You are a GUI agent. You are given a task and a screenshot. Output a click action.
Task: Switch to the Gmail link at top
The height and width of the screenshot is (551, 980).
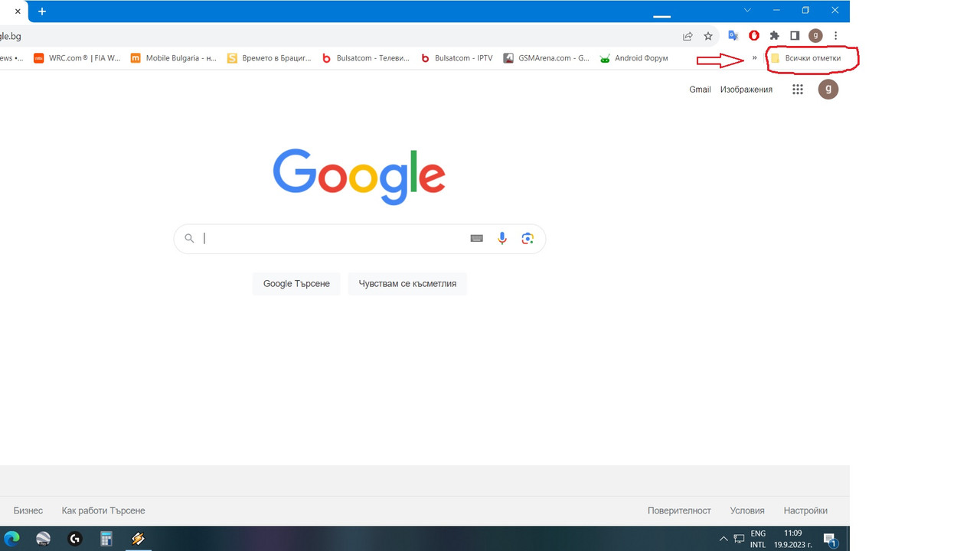click(x=699, y=90)
